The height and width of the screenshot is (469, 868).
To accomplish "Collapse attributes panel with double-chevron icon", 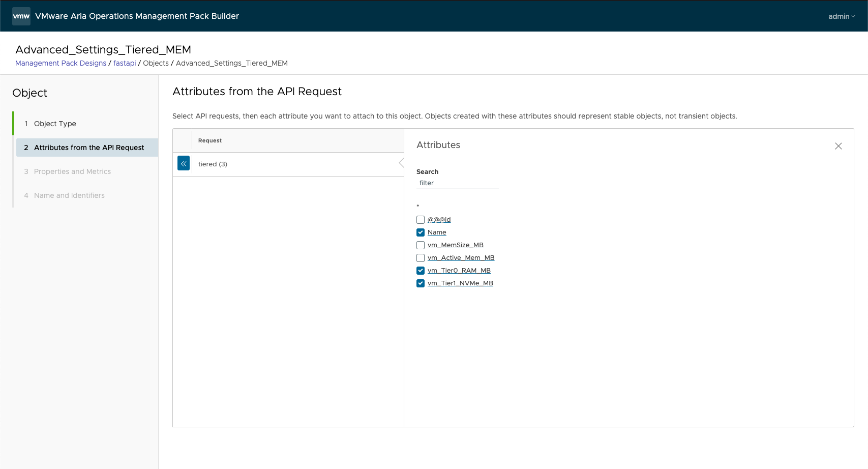I will [184, 163].
